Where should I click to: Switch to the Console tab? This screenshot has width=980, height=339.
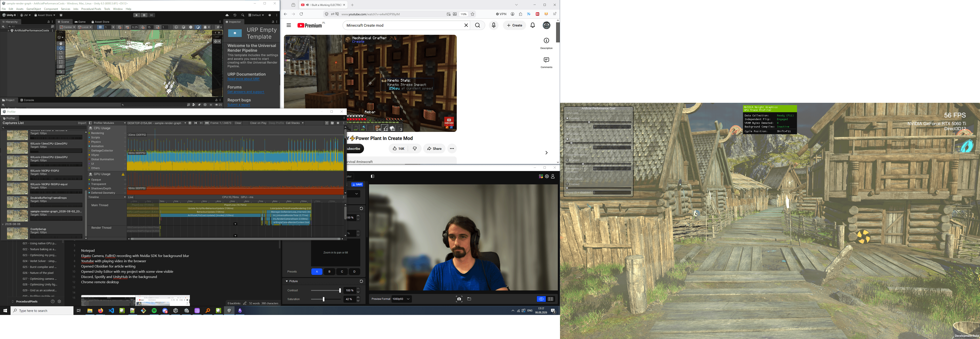point(27,100)
